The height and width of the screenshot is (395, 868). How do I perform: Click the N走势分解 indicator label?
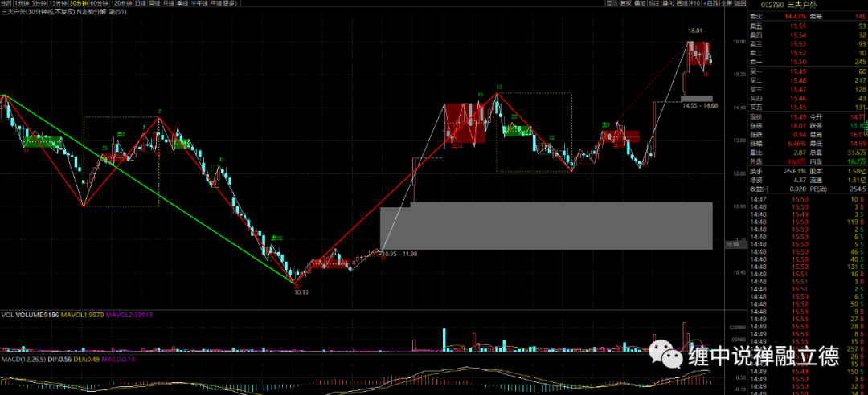[92, 11]
